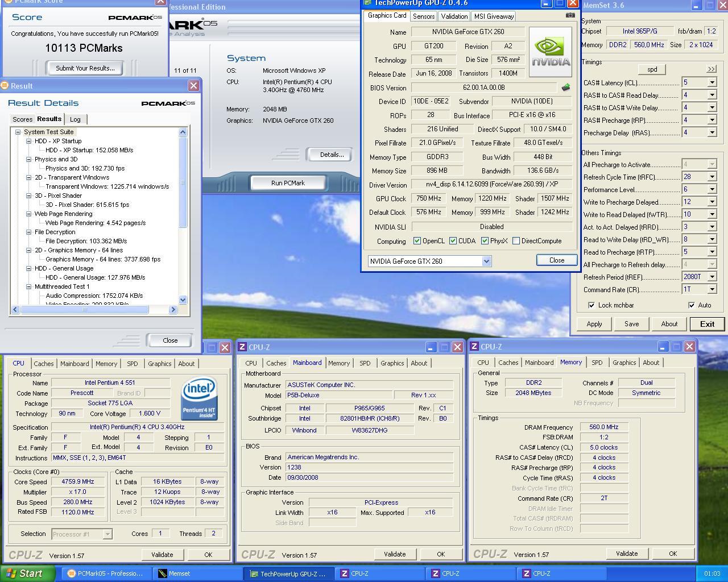Viewport: 728px width, 582px height.
Task: Open the GPU selection dropdown in GPU-Z
Action: tap(486, 261)
